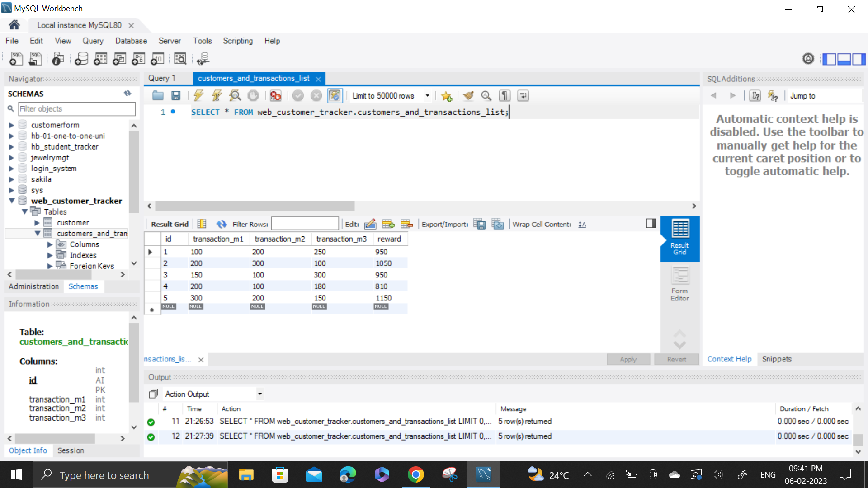The width and height of the screenshot is (868, 488).
Task: Refresh schemas list in the Navigator
Action: pos(127,94)
